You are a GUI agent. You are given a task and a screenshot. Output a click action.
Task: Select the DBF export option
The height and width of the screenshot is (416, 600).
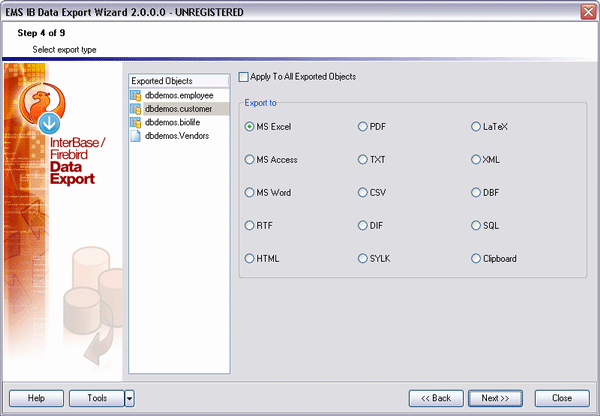tap(476, 193)
